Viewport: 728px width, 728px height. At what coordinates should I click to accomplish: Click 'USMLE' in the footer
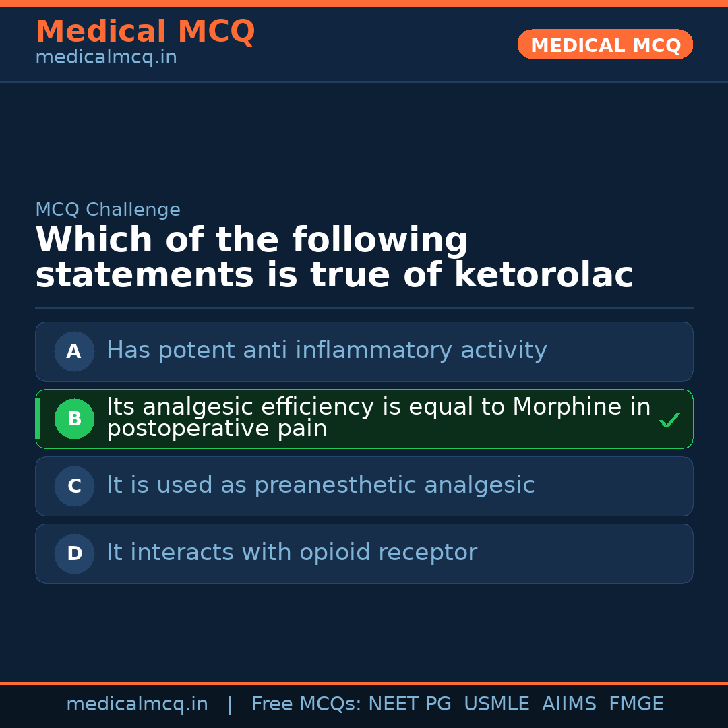click(x=496, y=704)
